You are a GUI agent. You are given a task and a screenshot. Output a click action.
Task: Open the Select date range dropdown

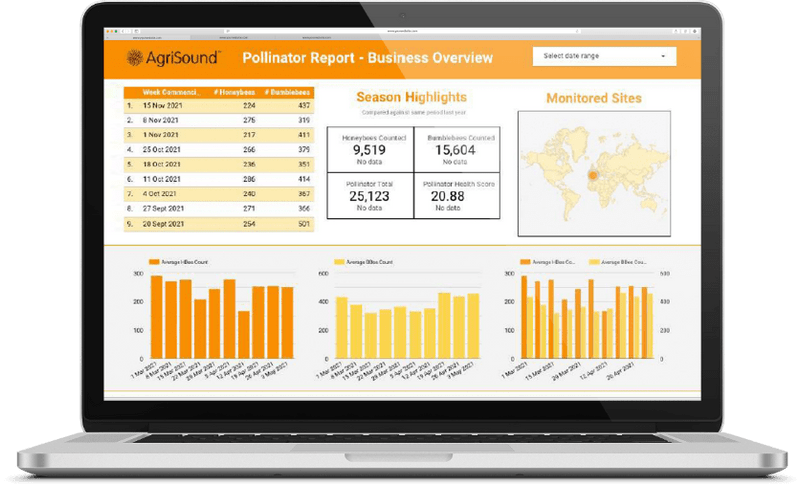click(x=603, y=56)
